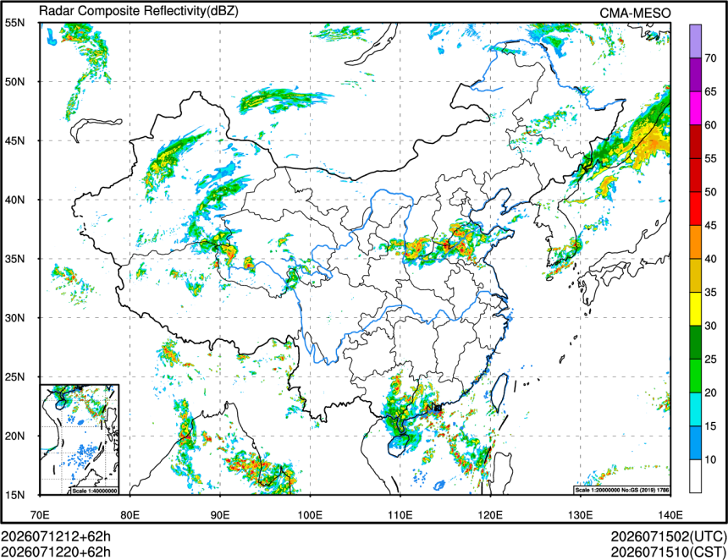
Task: Click the 40N latitude axis label
Action: pyautogui.click(x=15, y=200)
